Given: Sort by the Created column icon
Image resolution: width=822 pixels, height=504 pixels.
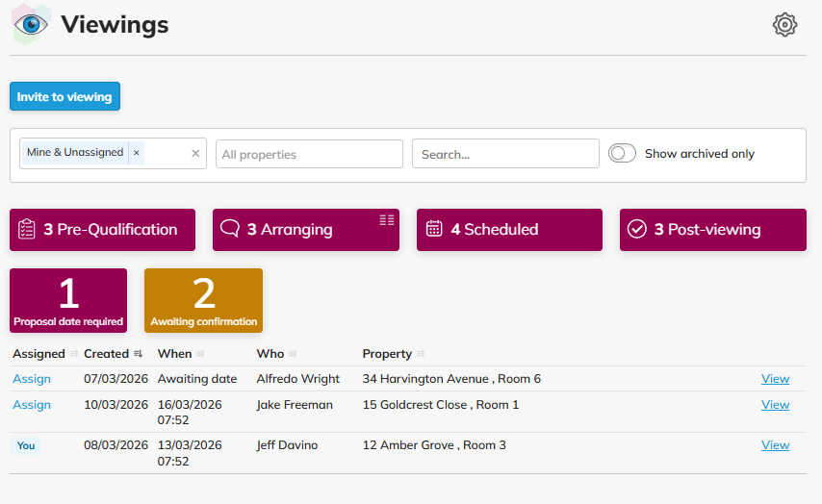Looking at the screenshot, I should [138, 354].
